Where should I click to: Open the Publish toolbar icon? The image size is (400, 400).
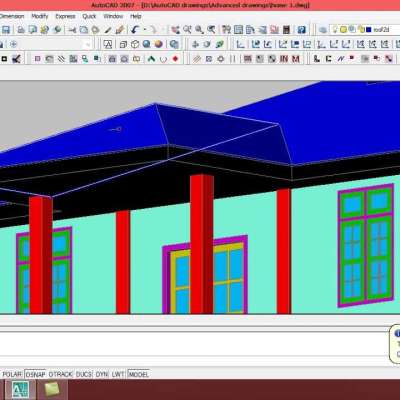[44, 30]
